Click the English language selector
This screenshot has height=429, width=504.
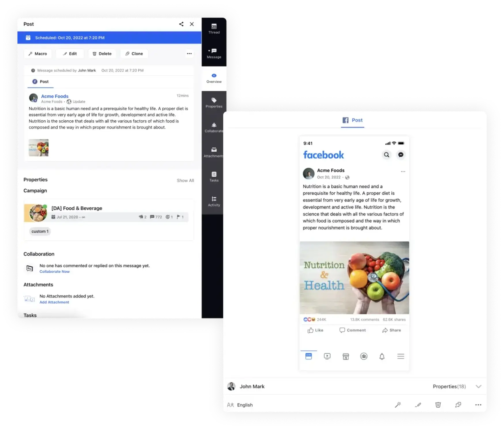pos(240,405)
